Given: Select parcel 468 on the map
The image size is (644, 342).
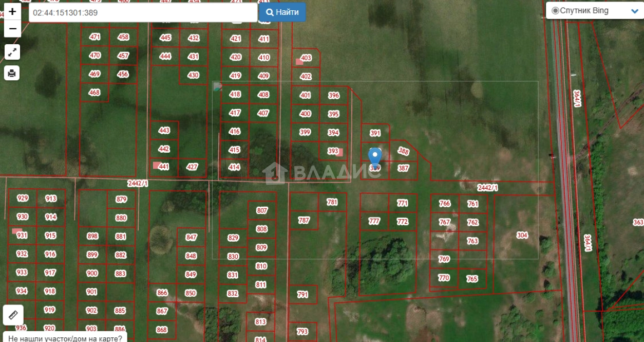Looking at the screenshot, I should pyautogui.click(x=94, y=93).
